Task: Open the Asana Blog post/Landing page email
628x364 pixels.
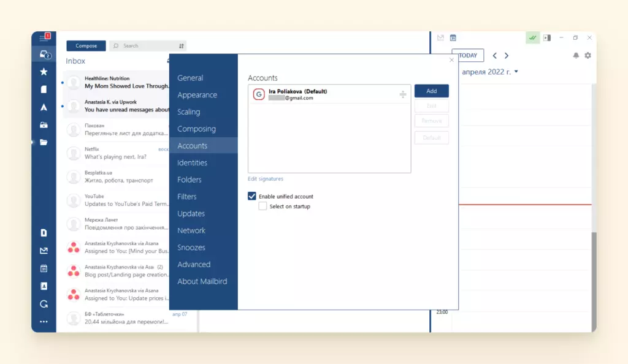Action: (116, 271)
